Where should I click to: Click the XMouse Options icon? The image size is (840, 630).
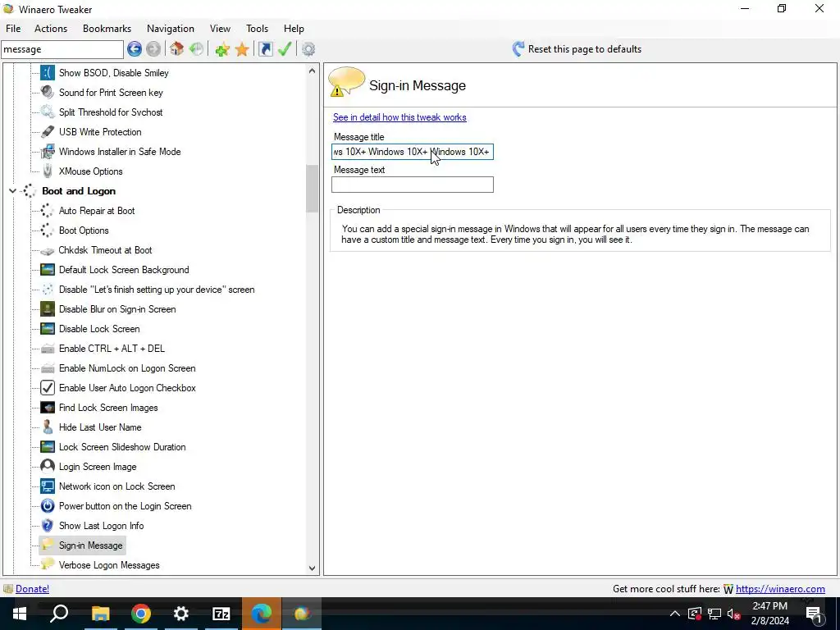coord(48,171)
